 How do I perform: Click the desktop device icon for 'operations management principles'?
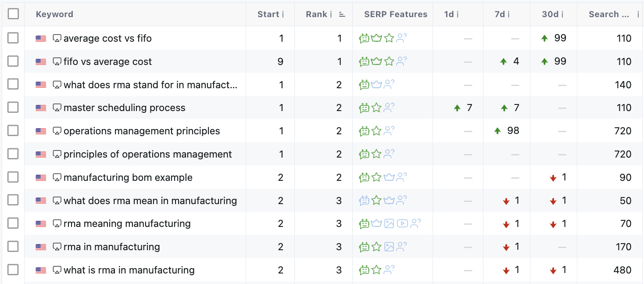coord(57,131)
